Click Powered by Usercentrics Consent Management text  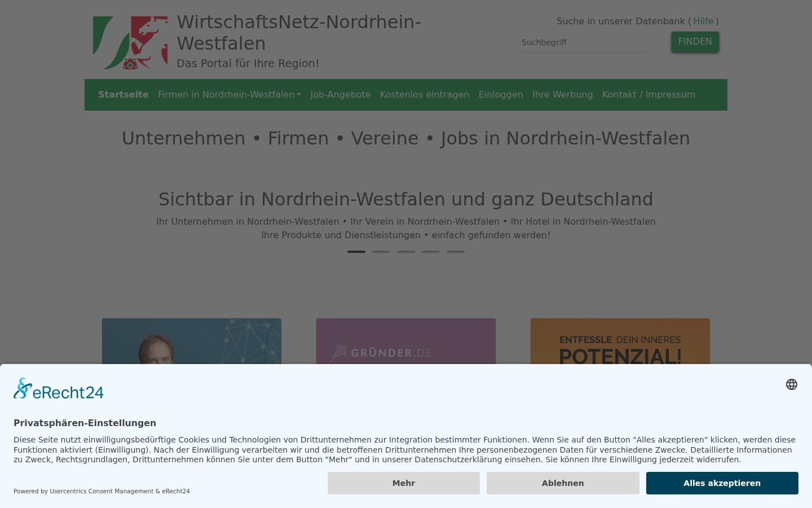(101, 491)
